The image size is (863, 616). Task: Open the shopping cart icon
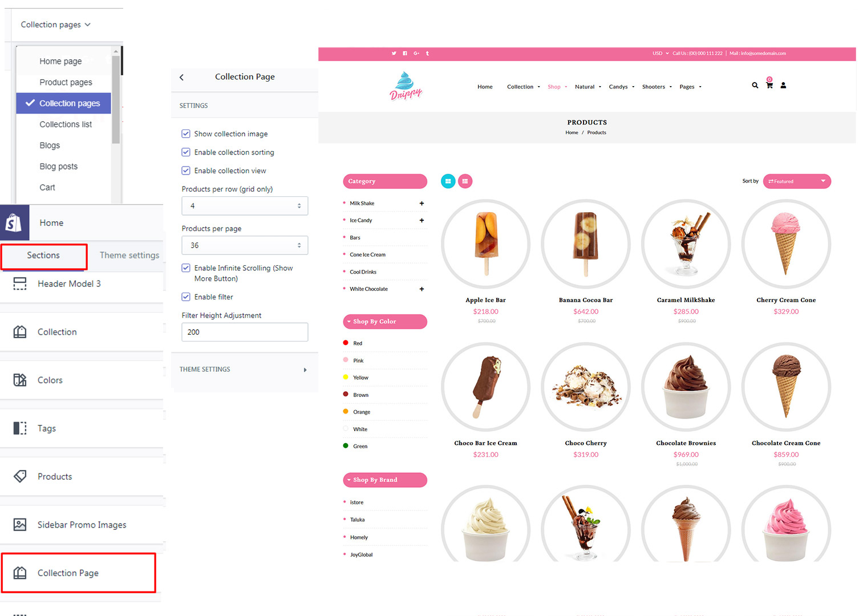769,86
